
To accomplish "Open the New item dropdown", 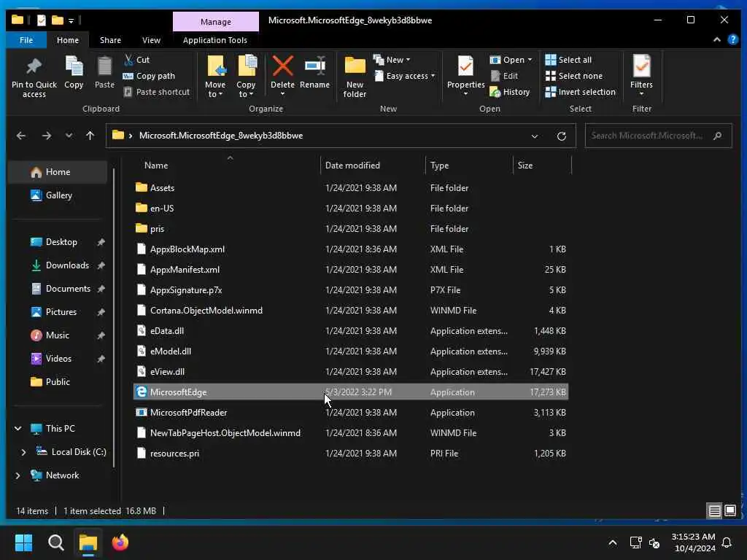I will (392, 60).
